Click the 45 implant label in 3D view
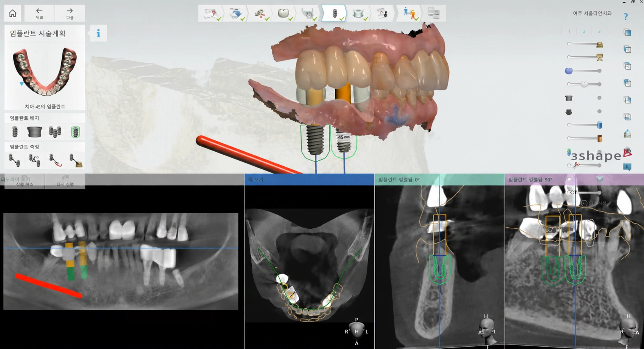The image size is (644, 349). [344, 137]
